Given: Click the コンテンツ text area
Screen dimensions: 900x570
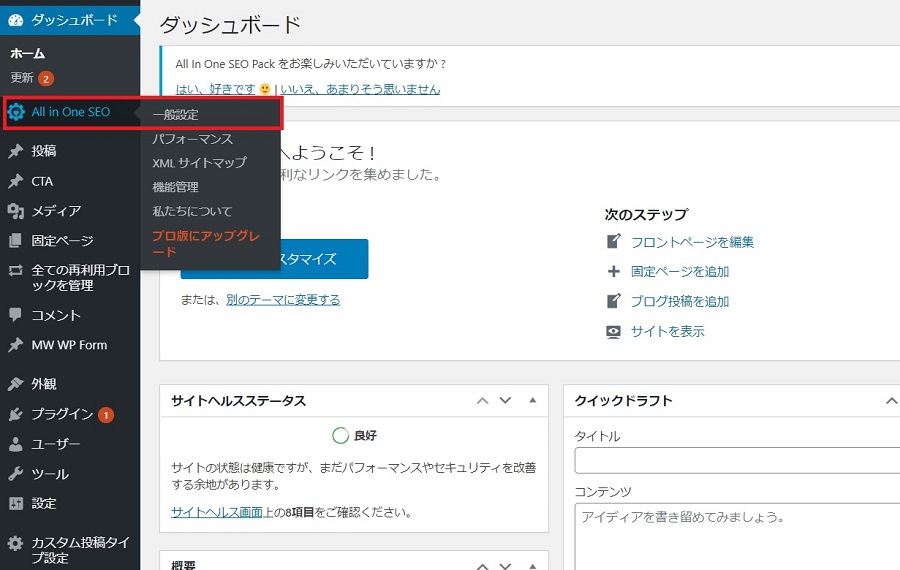Looking at the screenshot, I should coord(737,535).
